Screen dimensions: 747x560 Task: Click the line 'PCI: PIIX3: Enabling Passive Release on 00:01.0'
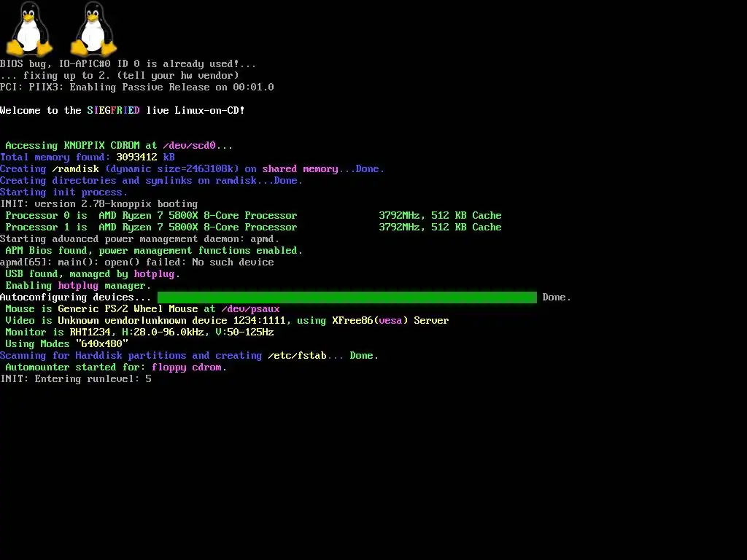point(136,87)
